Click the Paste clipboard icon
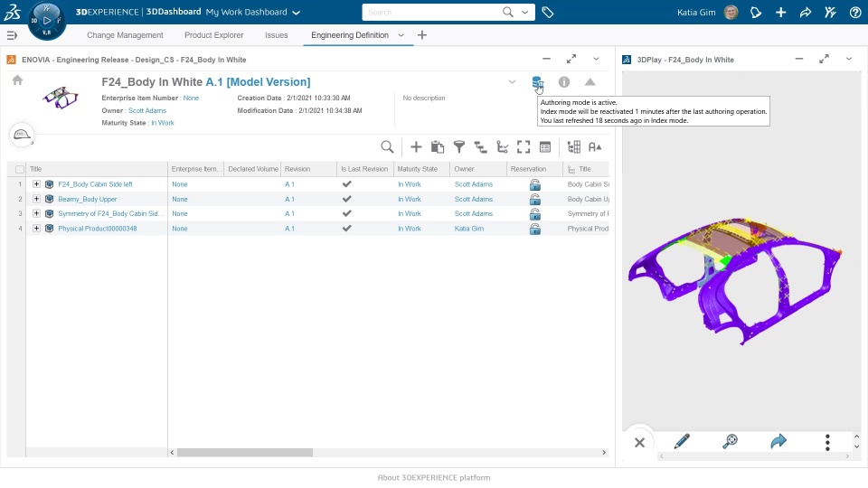868x488 pixels. 438,146
